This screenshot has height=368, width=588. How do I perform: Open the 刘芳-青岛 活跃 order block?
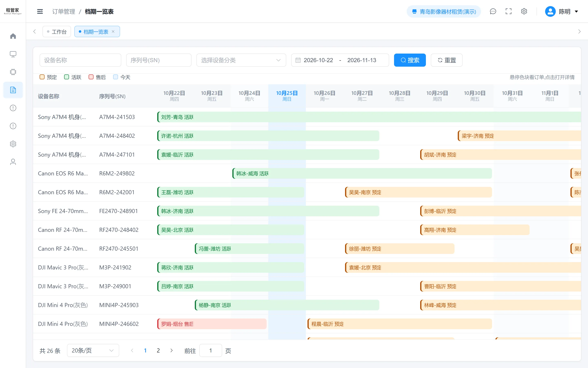click(369, 117)
